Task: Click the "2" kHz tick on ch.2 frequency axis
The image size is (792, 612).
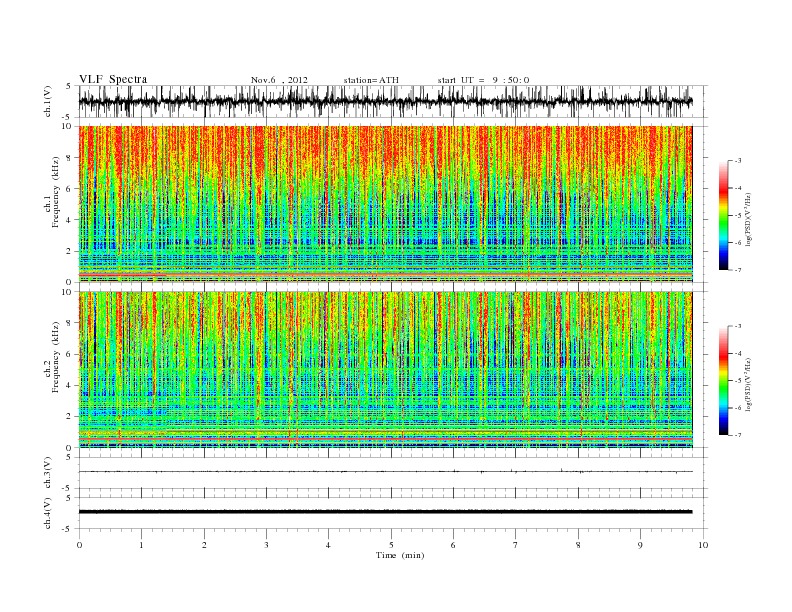Action: [x=69, y=417]
